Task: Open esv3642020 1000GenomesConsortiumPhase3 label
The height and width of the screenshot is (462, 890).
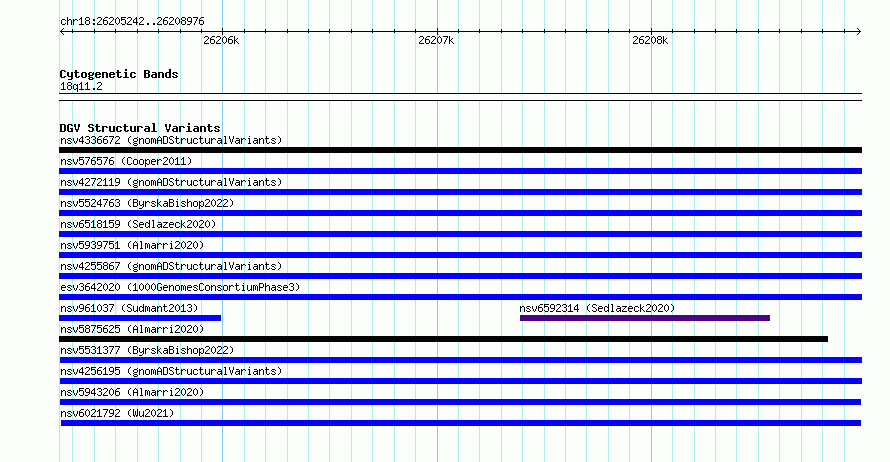Action: (180, 287)
